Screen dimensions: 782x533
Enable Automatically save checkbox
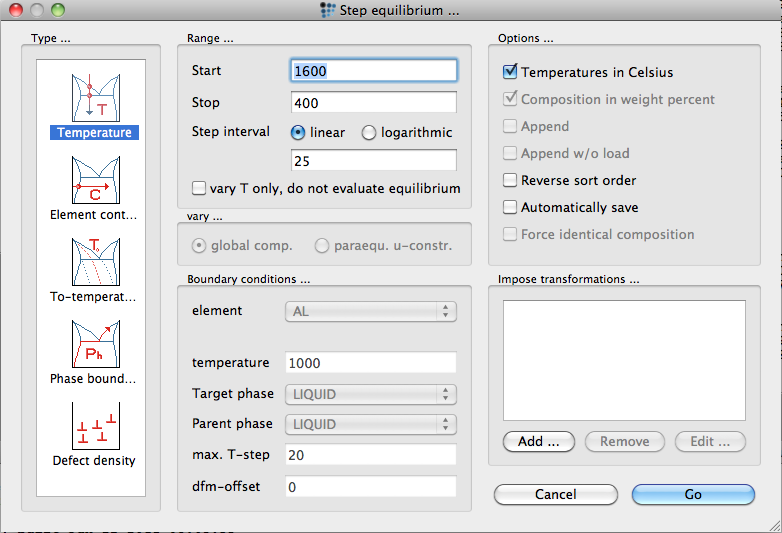pyautogui.click(x=511, y=208)
